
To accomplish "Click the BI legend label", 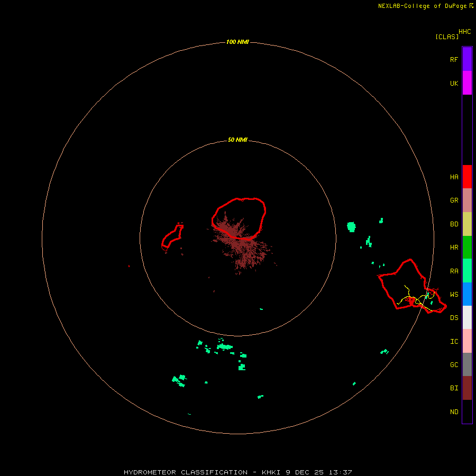I will (x=454, y=388).
